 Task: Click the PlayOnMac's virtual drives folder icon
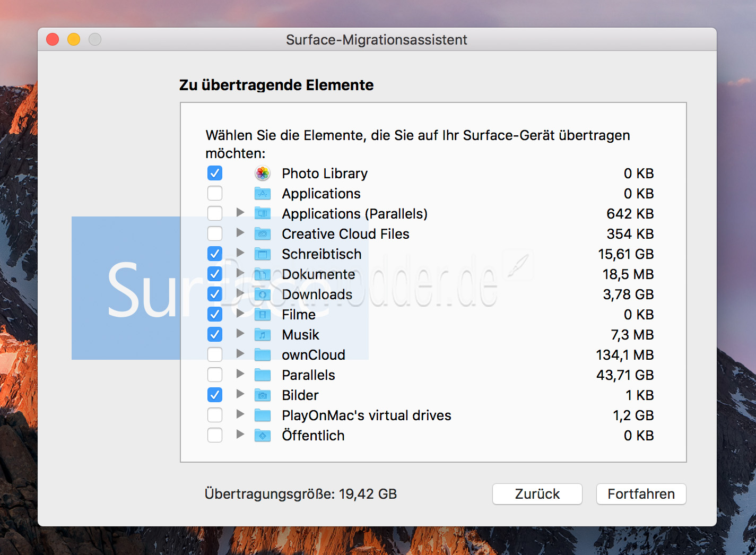click(x=263, y=415)
